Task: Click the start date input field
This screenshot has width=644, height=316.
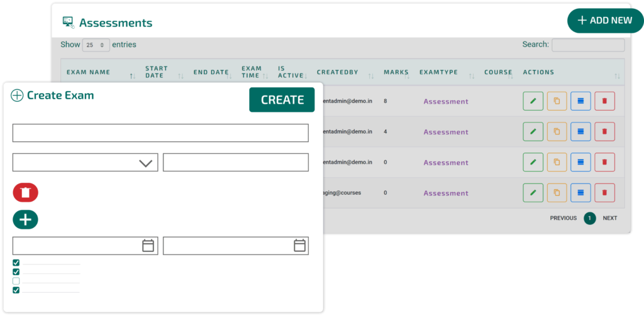Action: (86, 246)
